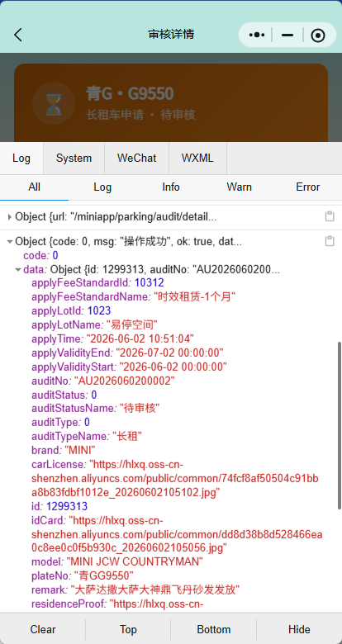Click applyValidityEnd value 2026-07-02 00:00:00
Screen dimensions: 342x644
coord(169,353)
